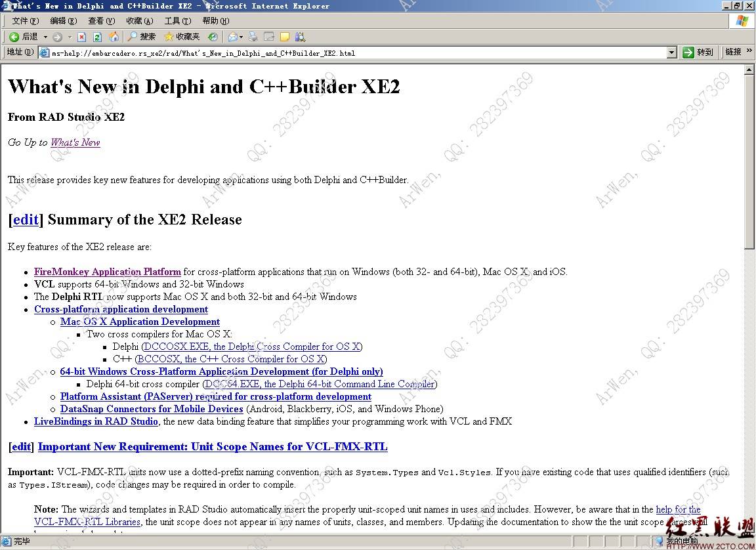Open the 收藏(A) menu
756x550 pixels.
point(139,21)
